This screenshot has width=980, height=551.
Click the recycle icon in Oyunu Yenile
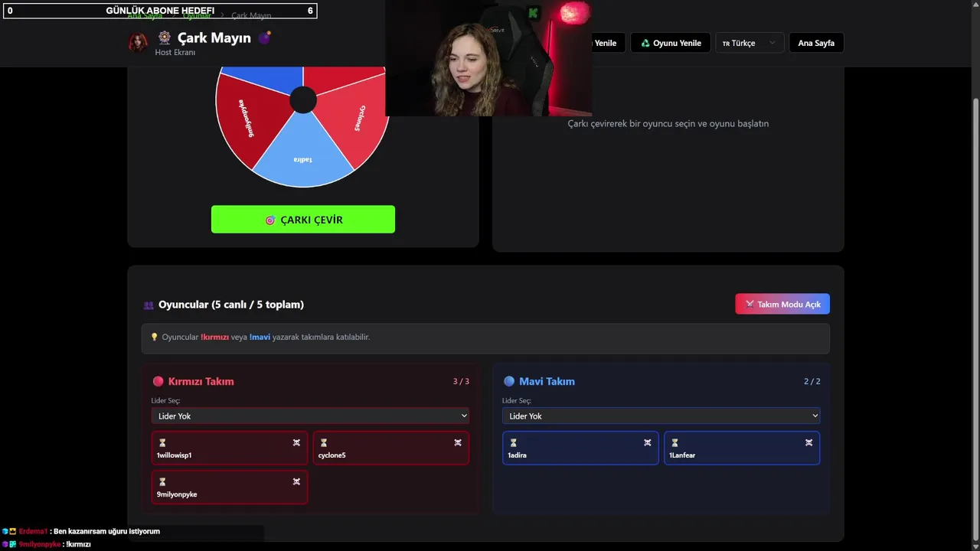coord(645,43)
